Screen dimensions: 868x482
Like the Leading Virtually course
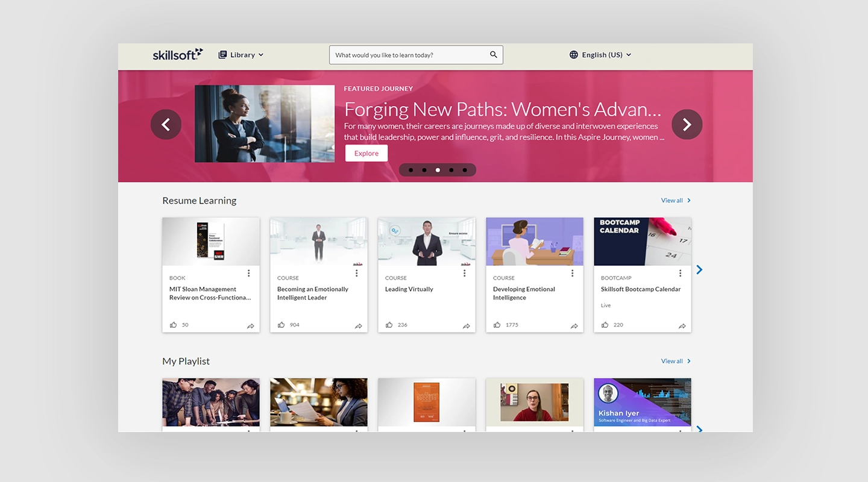389,325
